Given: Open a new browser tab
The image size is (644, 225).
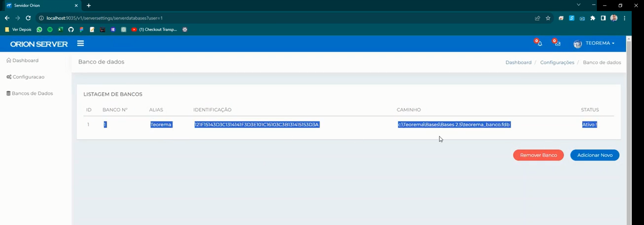Looking at the screenshot, I should click(89, 5).
